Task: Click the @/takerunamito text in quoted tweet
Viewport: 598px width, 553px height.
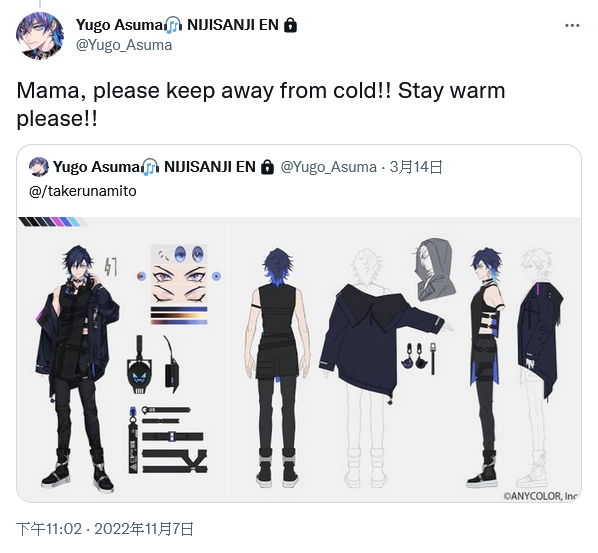Action: pos(83,191)
